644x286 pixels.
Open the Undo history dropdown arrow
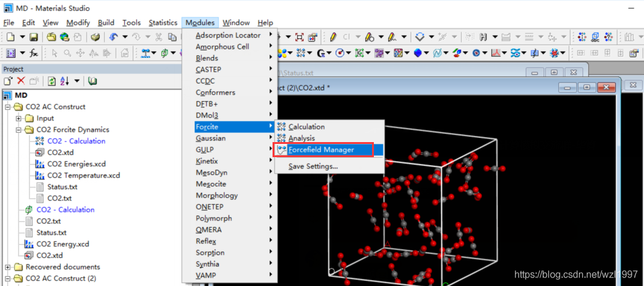(x=124, y=37)
